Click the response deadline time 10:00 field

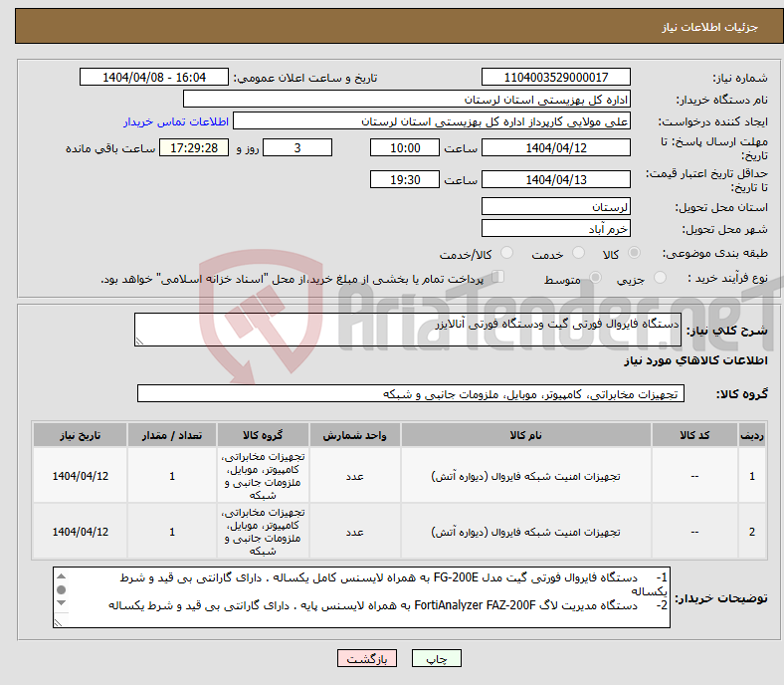(405, 147)
